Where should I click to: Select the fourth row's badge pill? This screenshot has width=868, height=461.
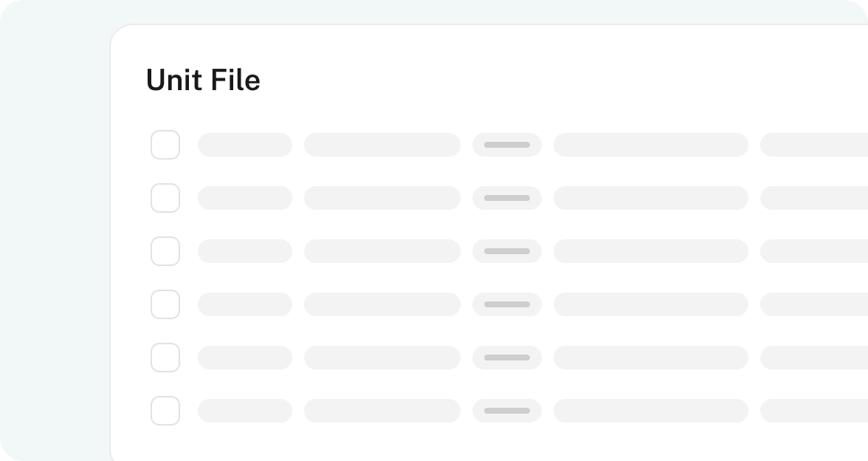point(507,304)
